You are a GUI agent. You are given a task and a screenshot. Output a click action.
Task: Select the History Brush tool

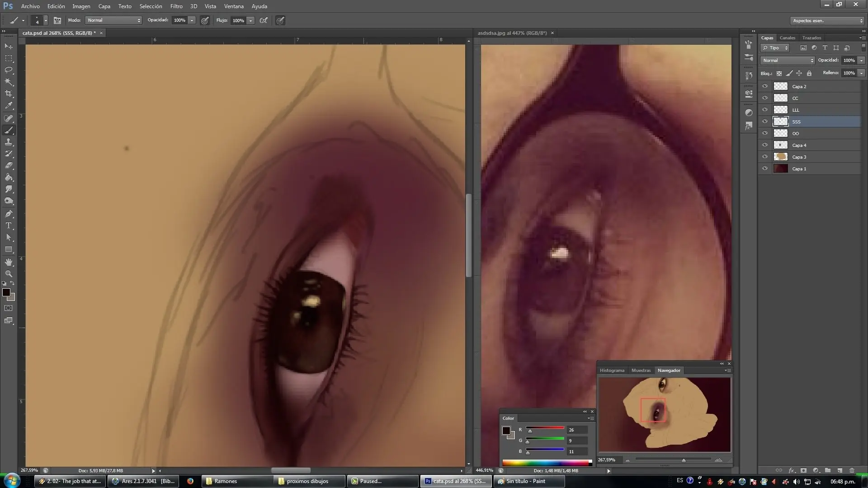[9, 154]
